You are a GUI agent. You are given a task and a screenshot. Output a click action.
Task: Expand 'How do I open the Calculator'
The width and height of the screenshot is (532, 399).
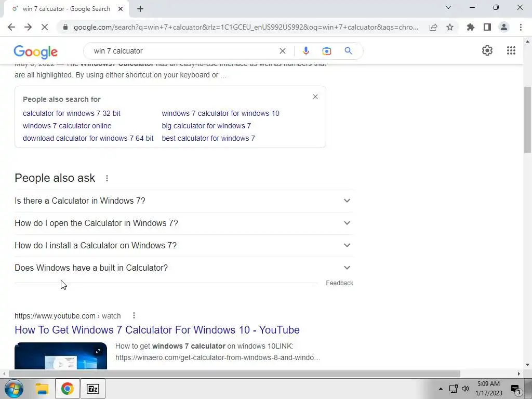tap(184, 223)
